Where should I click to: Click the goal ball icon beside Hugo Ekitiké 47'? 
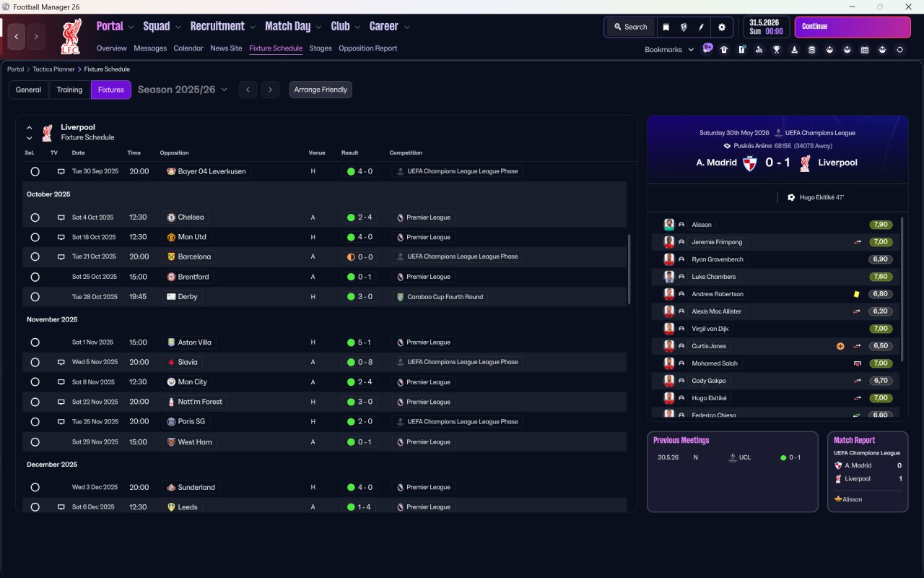pos(791,197)
